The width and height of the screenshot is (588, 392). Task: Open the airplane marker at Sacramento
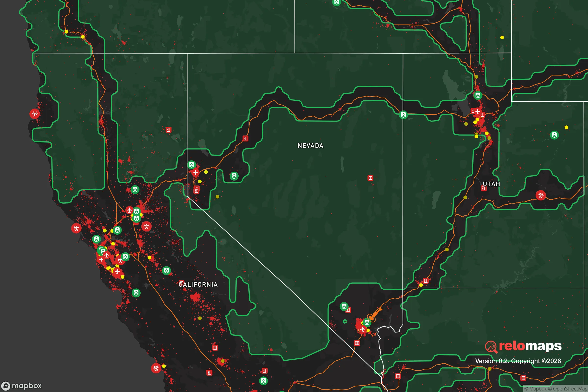pos(129,210)
